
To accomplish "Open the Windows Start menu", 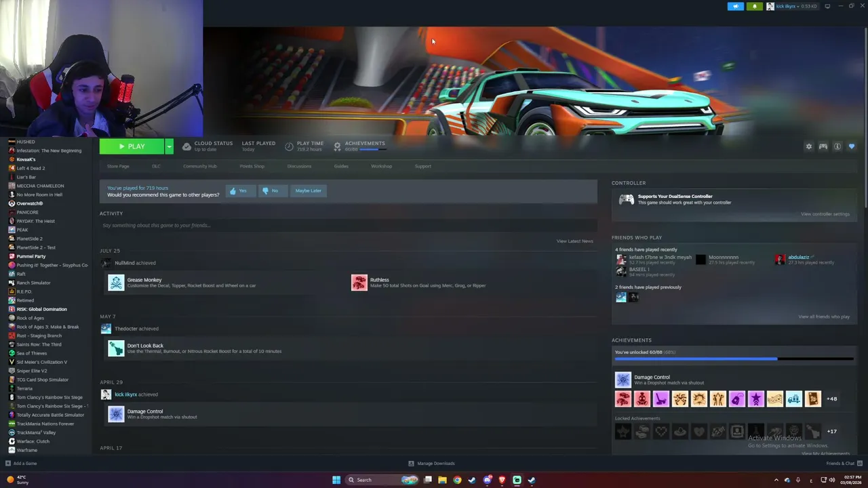I will [336, 480].
